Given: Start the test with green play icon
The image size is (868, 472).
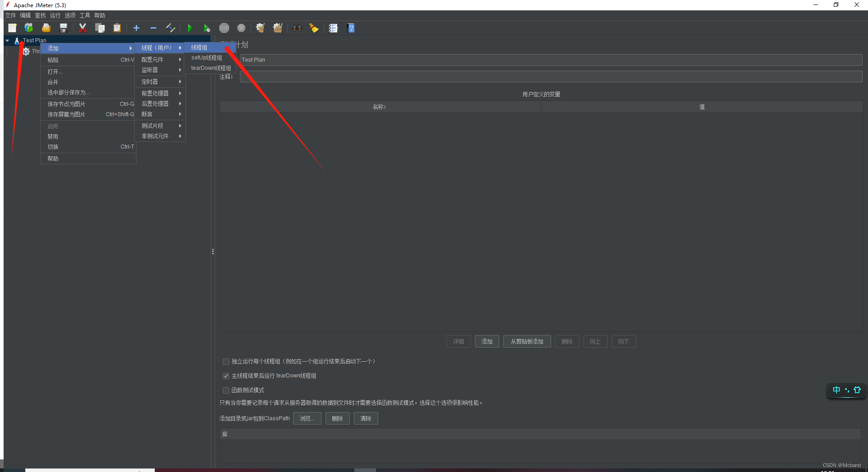Looking at the screenshot, I should (190, 28).
